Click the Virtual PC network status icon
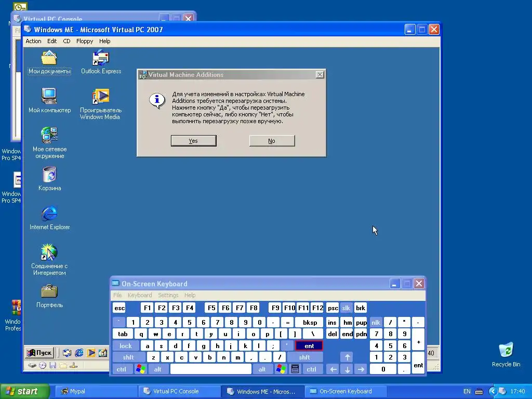The image size is (532, 399). click(73, 365)
